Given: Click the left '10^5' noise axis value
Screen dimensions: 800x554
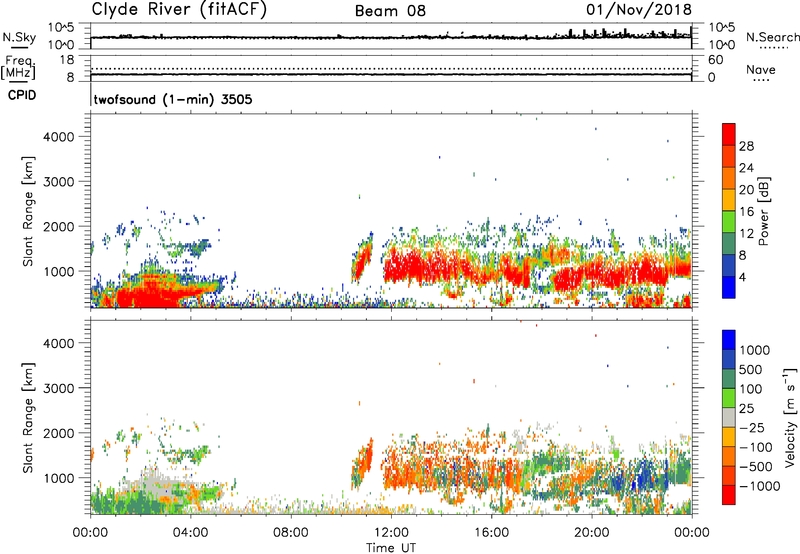Looking at the screenshot, I should tap(61, 28).
